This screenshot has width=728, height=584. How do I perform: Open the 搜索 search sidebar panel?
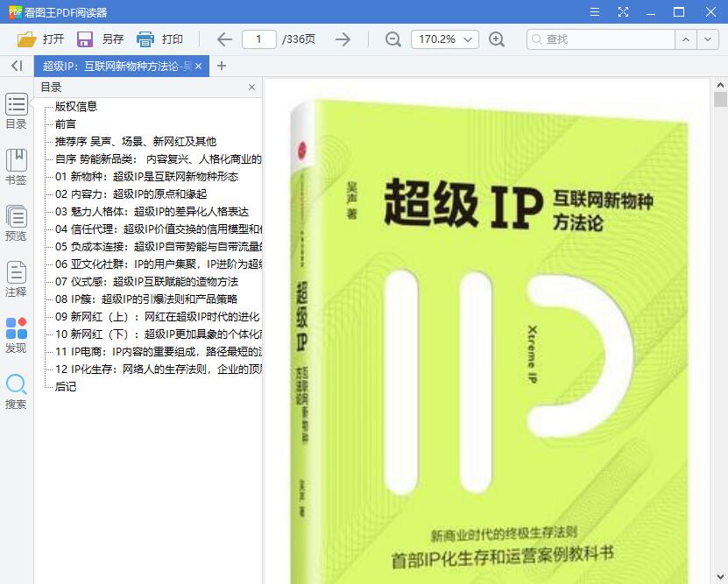click(x=17, y=391)
